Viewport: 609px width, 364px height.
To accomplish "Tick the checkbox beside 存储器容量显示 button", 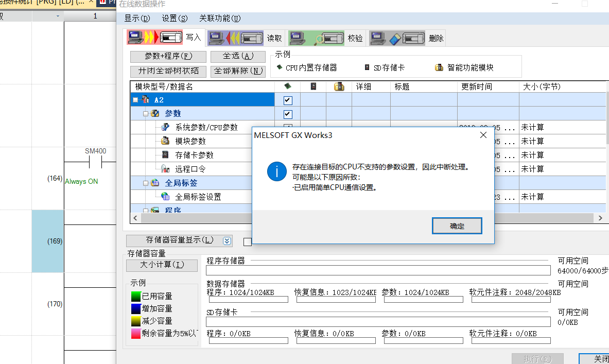I will pos(247,241).
